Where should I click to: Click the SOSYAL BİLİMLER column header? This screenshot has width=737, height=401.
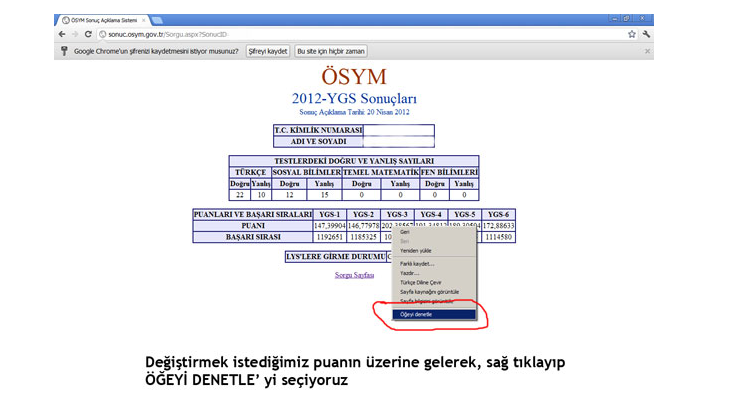pyautogui.click(x=307, y=173)
